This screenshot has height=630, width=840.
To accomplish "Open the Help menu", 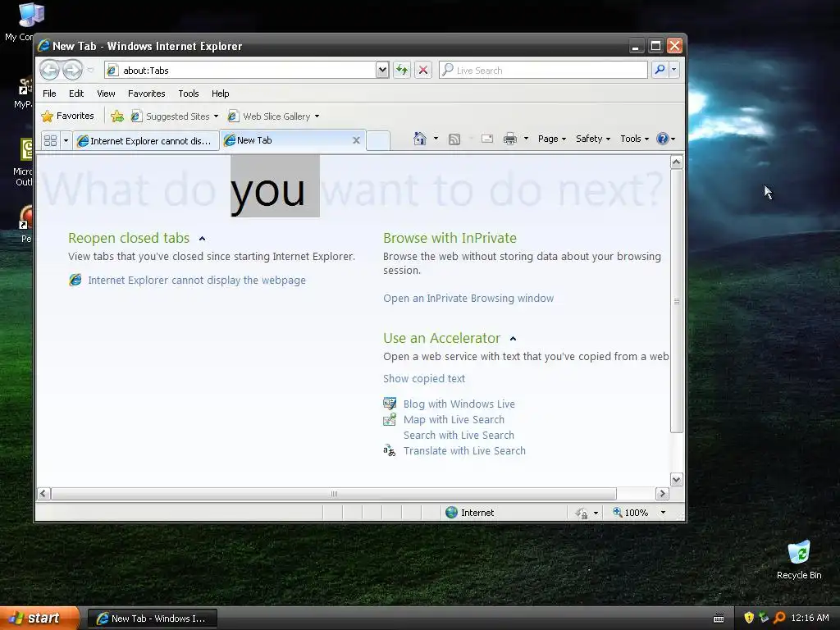I will pyautogui.click(x=220, y=94).
